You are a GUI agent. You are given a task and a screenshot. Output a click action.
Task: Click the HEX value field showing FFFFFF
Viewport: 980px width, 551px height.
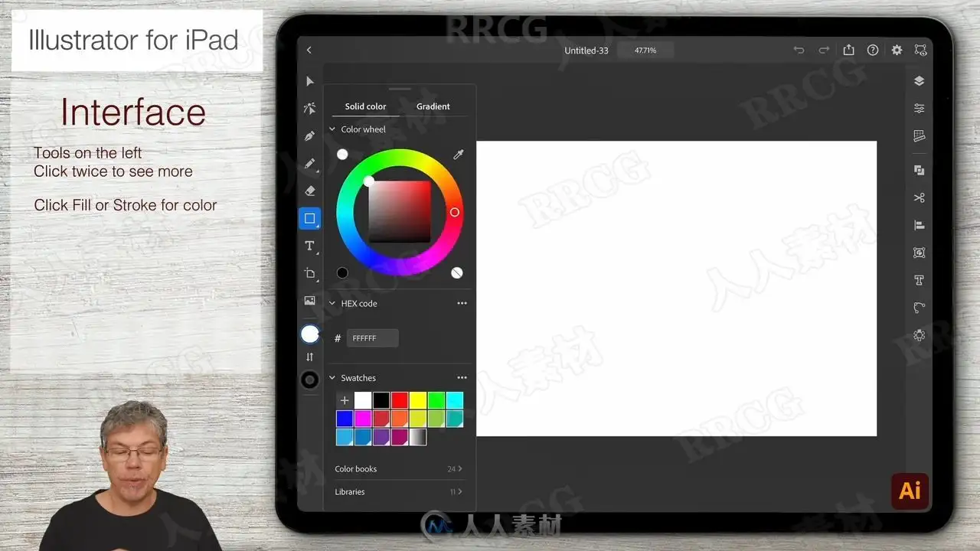point(373,337)
